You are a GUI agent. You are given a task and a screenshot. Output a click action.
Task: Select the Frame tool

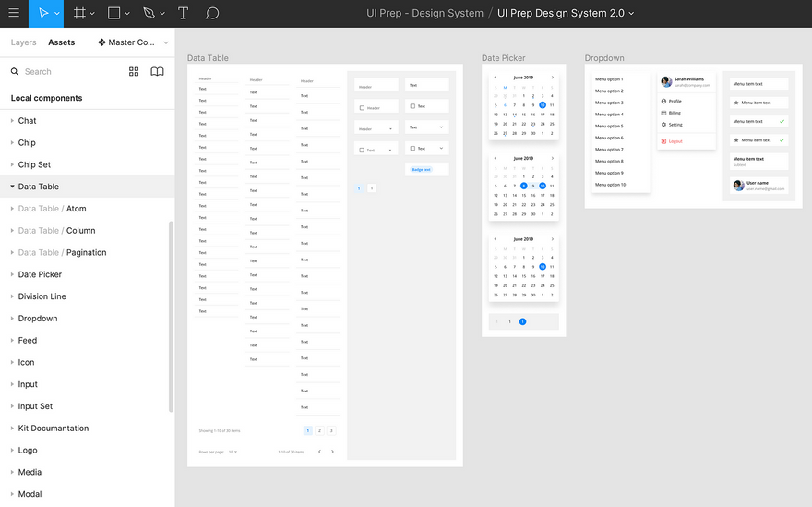[79, 13]
